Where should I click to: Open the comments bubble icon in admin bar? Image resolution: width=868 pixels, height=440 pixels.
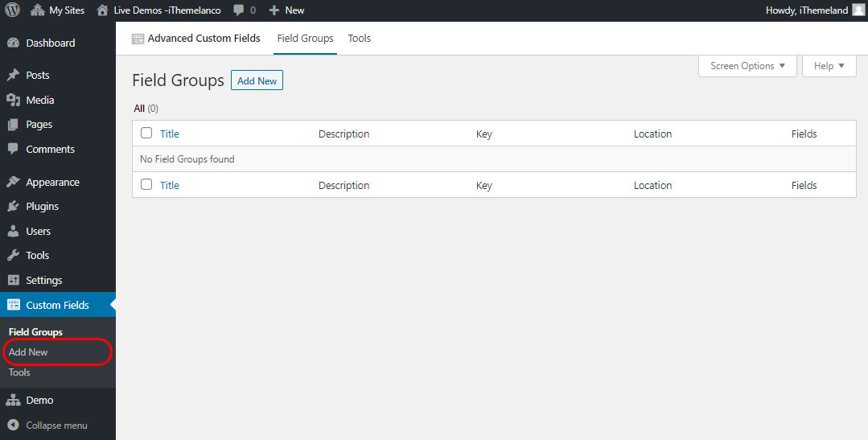[x=239, y=10]
